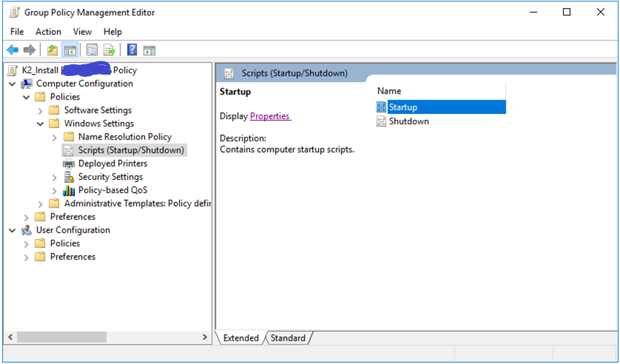620x364 pixels.
Task: Click tree pane horizontal scrollbar left arrow
Action: pos(10,337)
